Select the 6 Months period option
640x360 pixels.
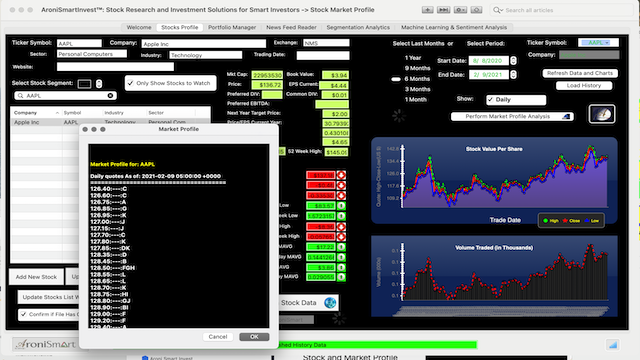tap(417, 79)
